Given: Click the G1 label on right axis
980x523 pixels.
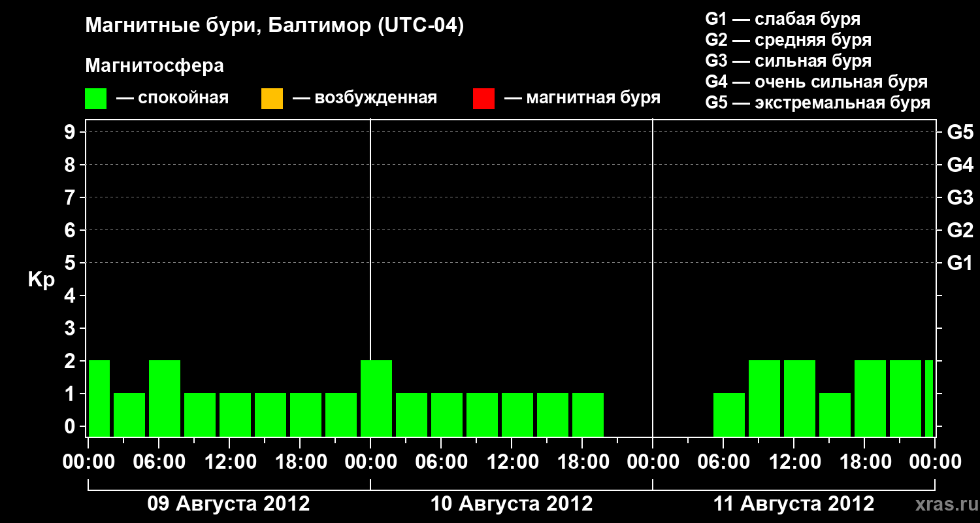Looking at the screenshot, I should [960, 263].
